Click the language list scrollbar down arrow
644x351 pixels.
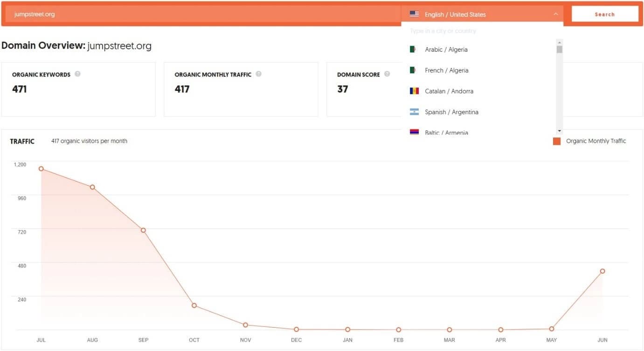pos(560,131)
